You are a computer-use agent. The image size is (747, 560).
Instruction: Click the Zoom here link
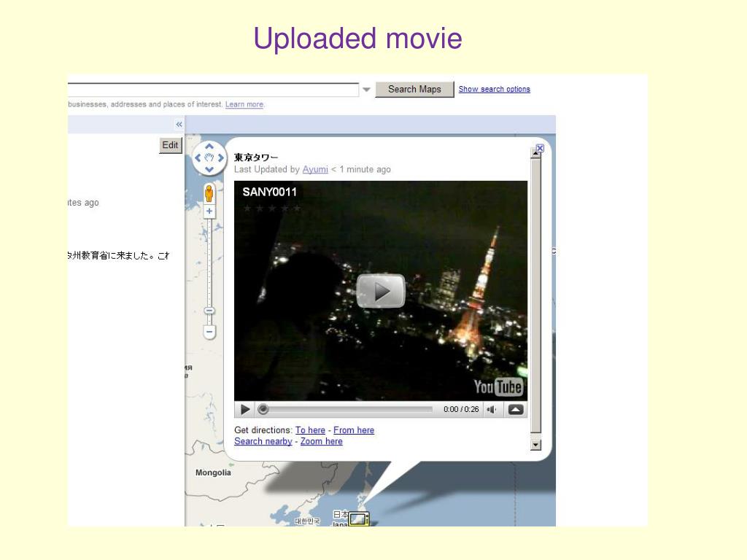pos(322,441)
